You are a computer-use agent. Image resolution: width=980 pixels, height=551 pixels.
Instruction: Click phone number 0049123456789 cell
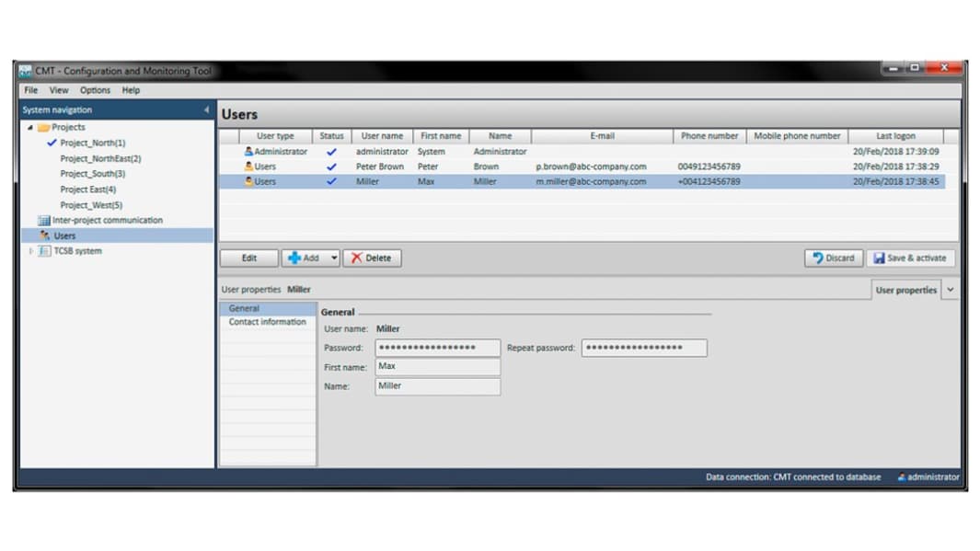(x=709, y=166)
